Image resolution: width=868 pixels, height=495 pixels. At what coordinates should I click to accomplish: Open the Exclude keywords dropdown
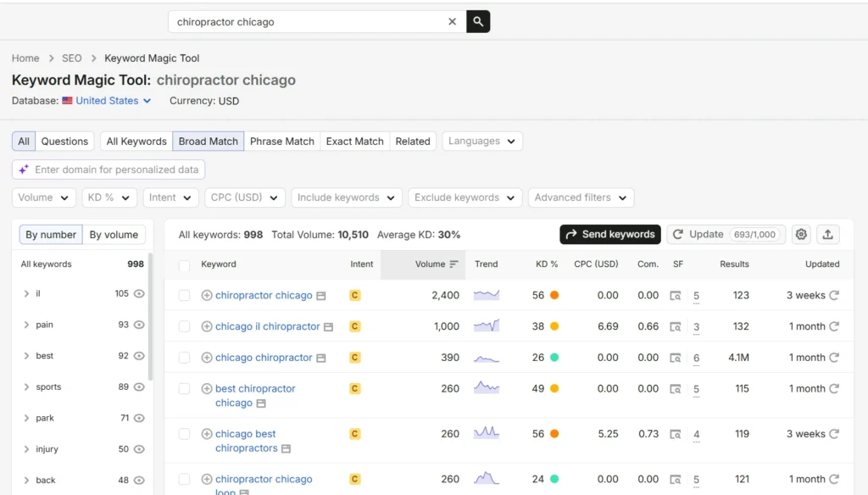coord(465,197)
